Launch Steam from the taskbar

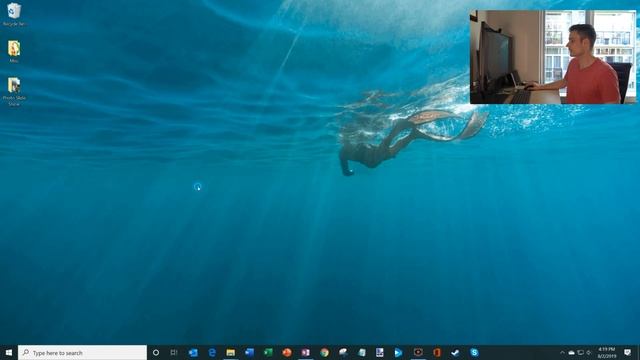click(x=455, y=353)
